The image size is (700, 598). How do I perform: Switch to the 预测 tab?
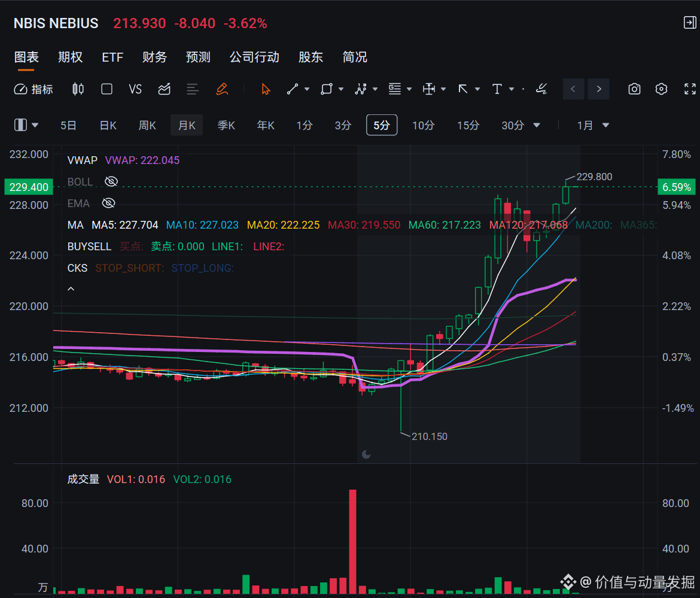[x=198, y=57]
